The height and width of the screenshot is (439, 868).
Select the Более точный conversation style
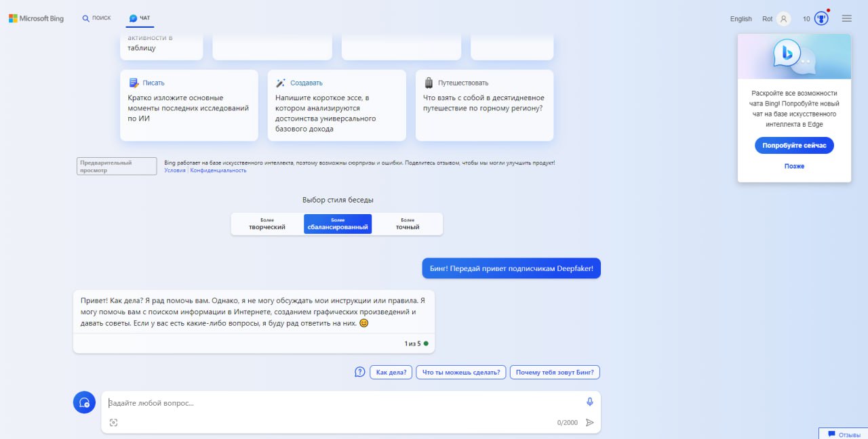[x=408, y=224]
